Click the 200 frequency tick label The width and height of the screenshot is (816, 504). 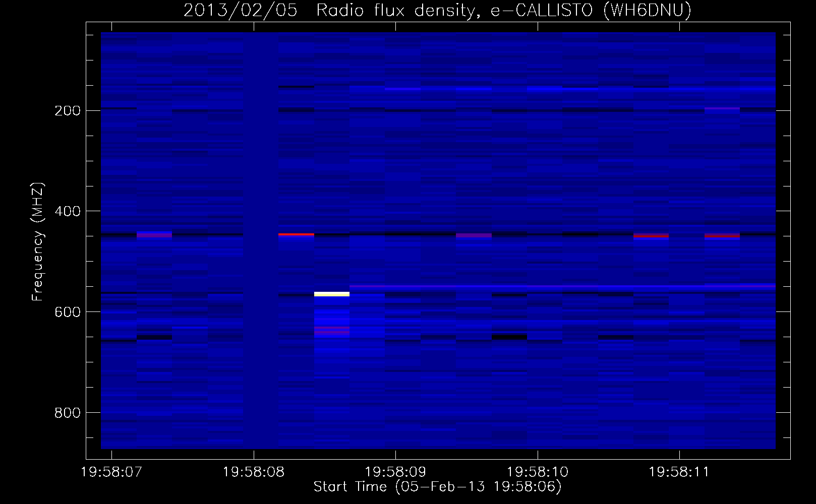pos(68,111)
